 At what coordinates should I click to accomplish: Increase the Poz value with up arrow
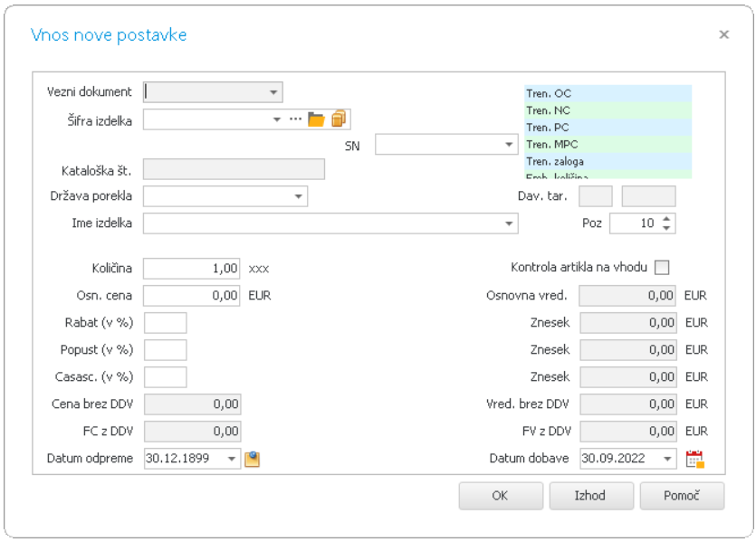click(666, 219)
